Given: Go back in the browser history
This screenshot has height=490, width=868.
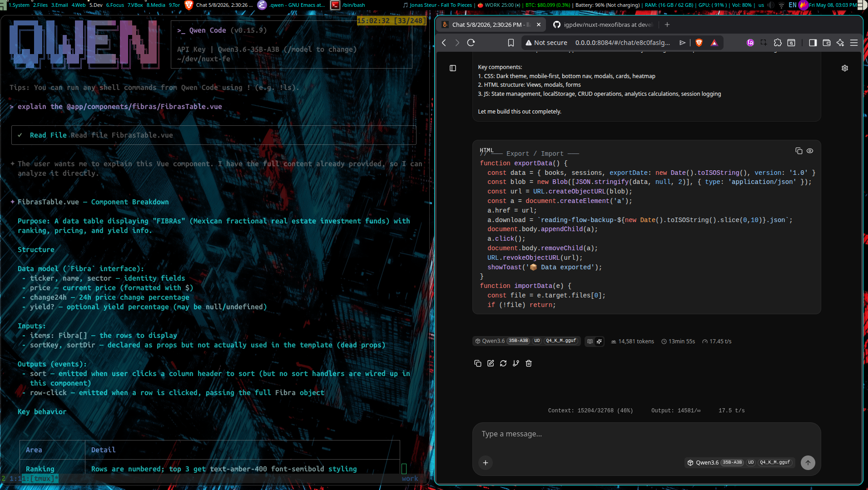Looking at the screenshot, I should tap(444, 43).
